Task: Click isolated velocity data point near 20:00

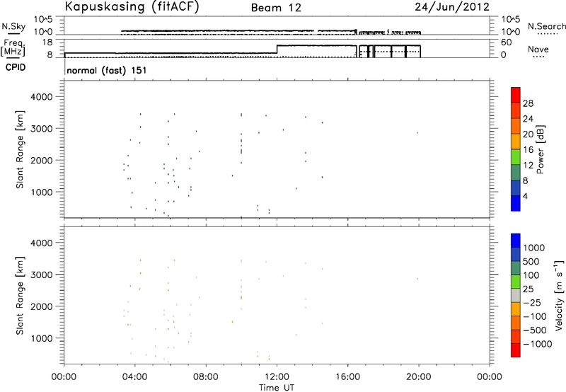Action: (417, 279)
